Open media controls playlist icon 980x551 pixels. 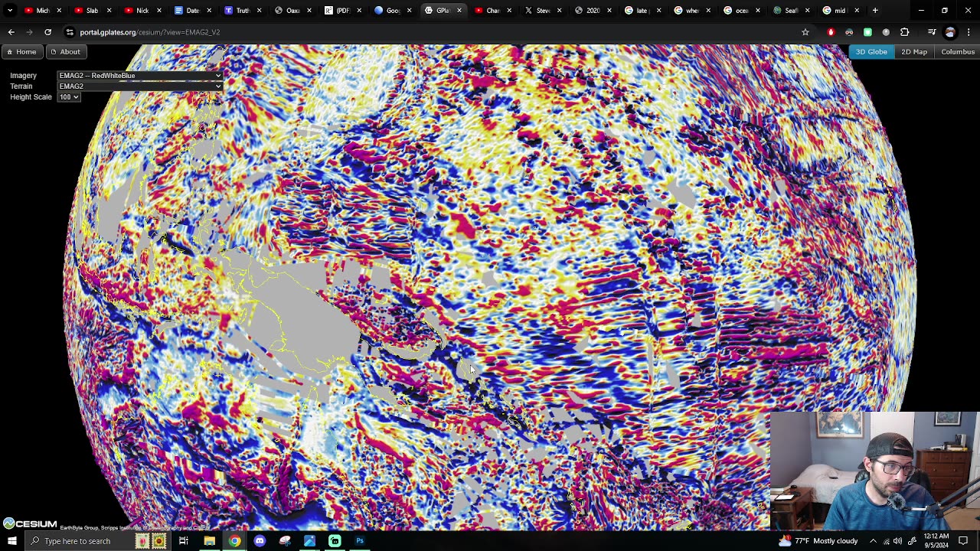tap(932, 32)
